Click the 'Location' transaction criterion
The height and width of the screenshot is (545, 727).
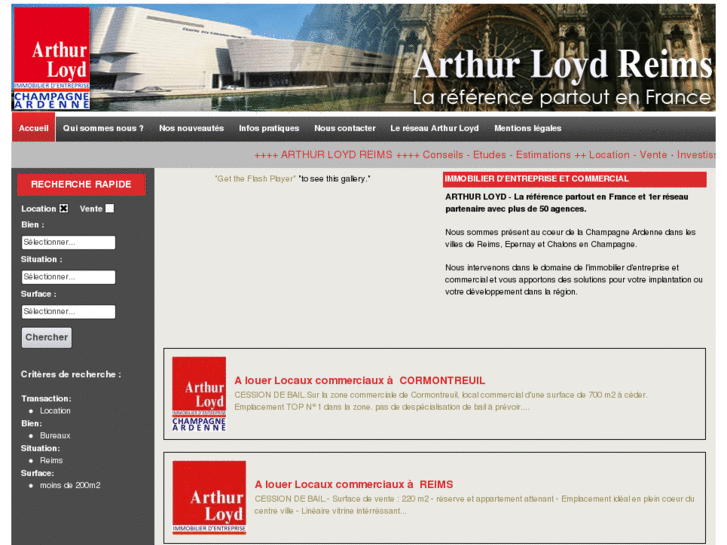click(55, 410)
